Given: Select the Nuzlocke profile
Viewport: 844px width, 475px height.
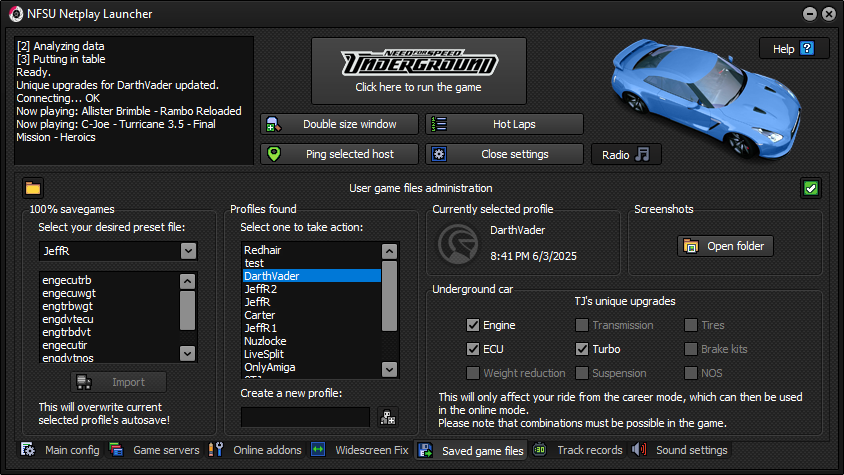Looking at the screenshot, I should pos(312,341).
